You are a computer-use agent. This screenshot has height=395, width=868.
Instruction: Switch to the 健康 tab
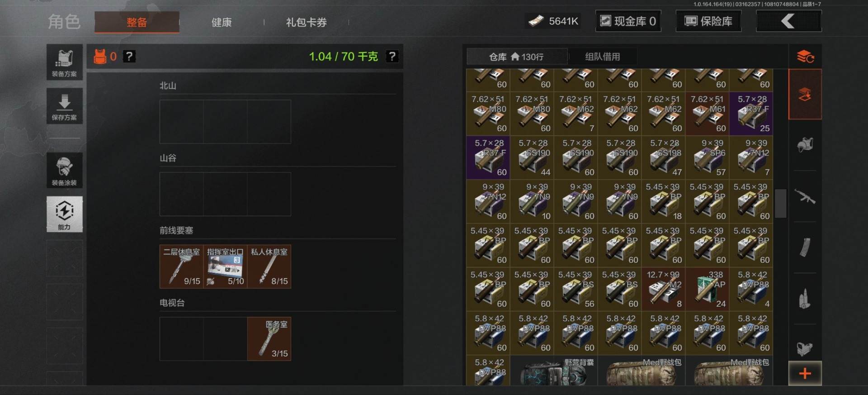pos(222,22)
